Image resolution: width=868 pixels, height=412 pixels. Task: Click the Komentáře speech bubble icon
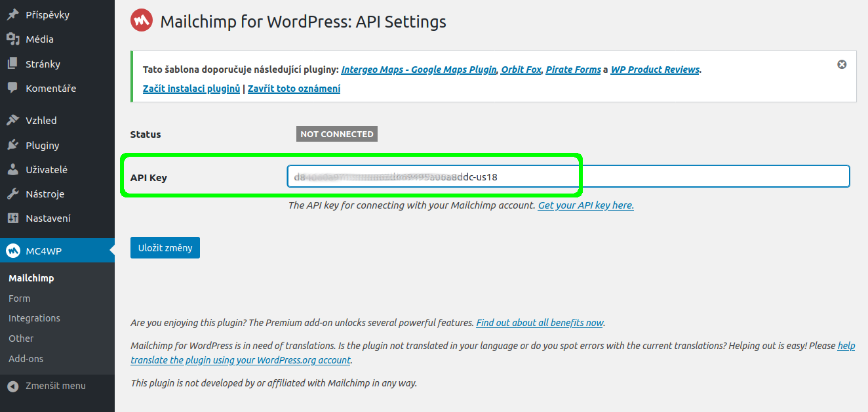click(x=12, y=88)
